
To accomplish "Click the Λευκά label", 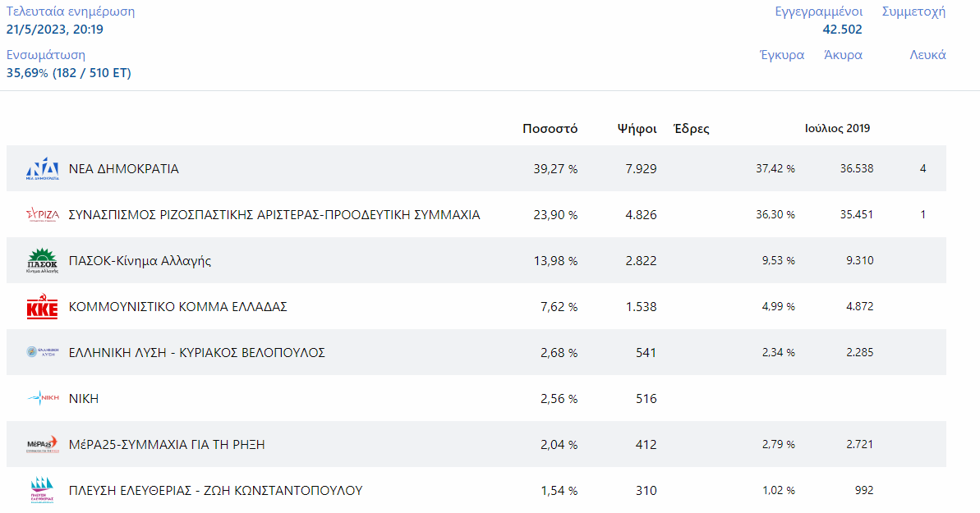I will click(x=927, y=55).
